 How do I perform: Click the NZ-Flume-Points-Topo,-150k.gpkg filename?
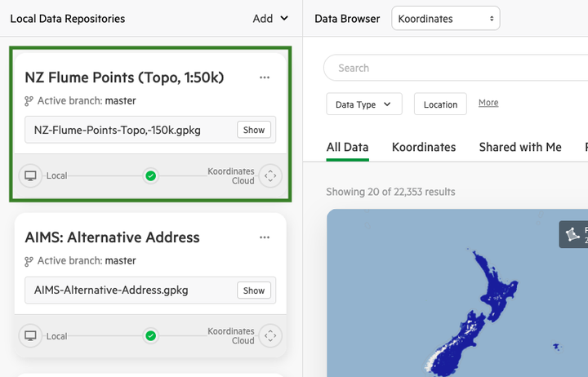118,130
